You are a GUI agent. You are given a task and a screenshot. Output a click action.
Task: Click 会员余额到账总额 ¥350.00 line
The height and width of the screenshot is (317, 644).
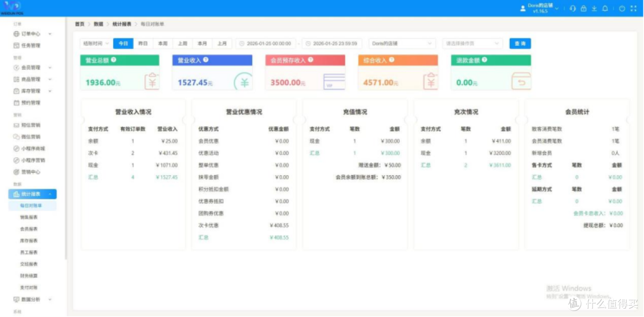[x=368, y=178]
